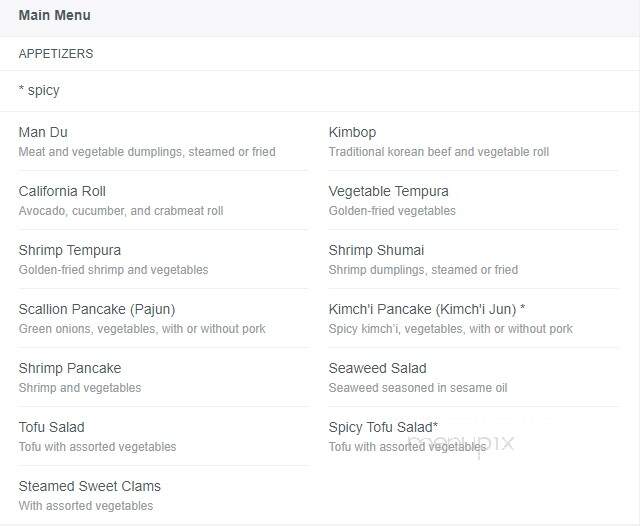Click the menupix watermark logo
The image size is (640, 526).
460,444
